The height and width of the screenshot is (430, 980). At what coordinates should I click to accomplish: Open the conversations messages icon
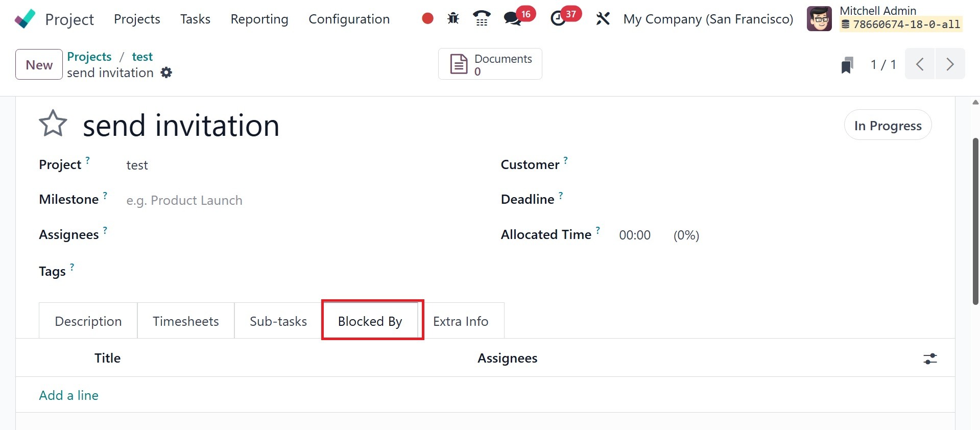click(512, 19)
